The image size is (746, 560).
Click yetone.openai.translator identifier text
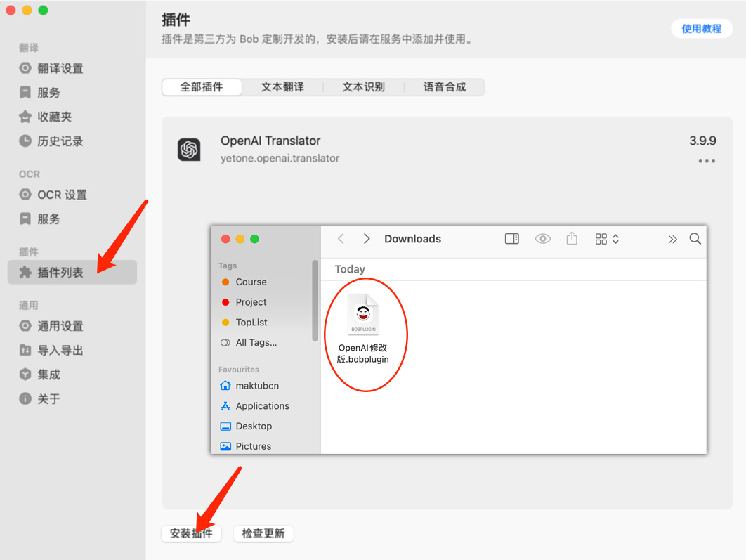(x=280, y=158)
